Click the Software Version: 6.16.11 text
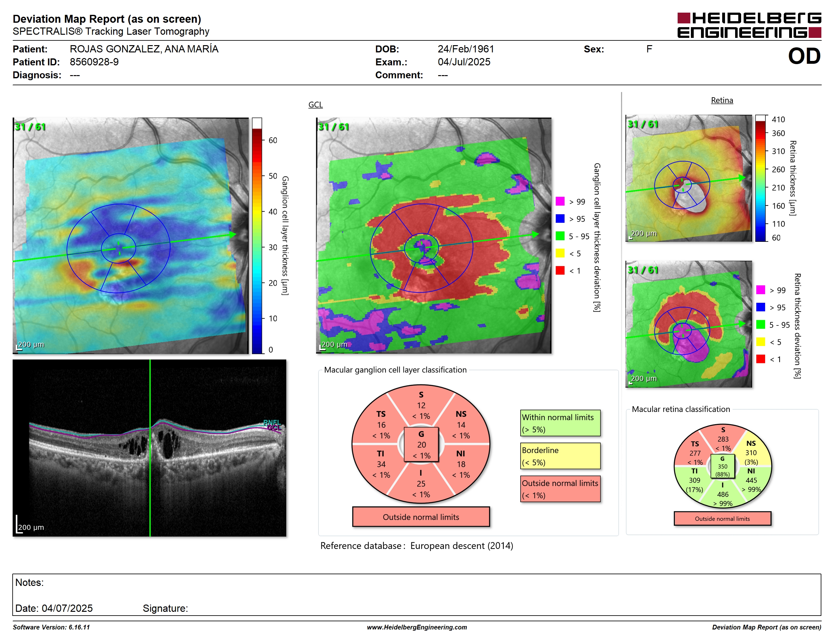 point(51,627)
